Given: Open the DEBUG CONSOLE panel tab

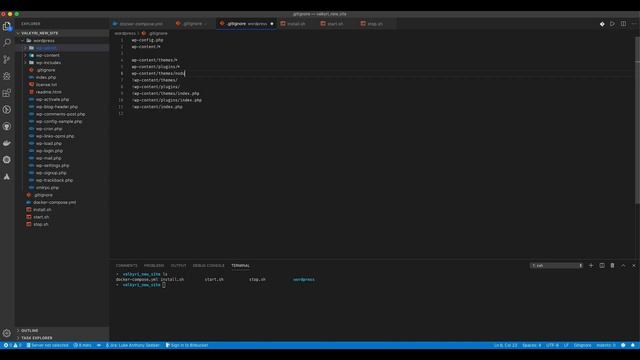Looking at the screenshot, I should coord(209,266).
